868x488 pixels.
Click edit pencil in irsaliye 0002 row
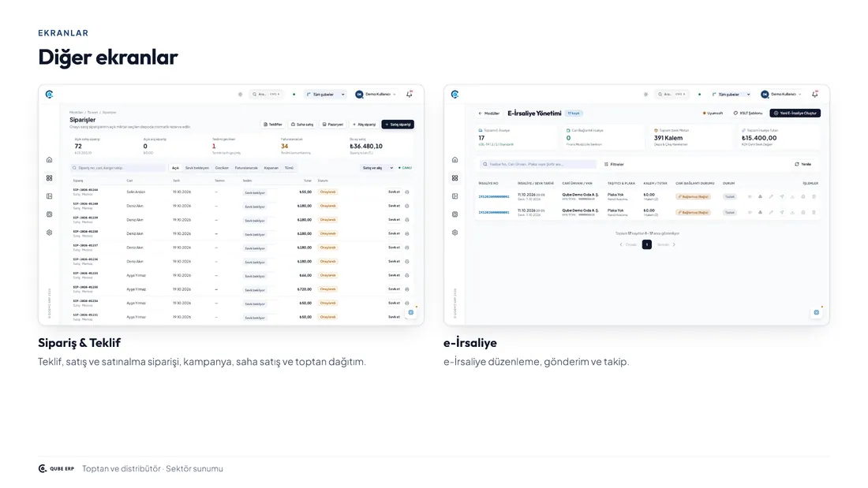pos(771,197)
